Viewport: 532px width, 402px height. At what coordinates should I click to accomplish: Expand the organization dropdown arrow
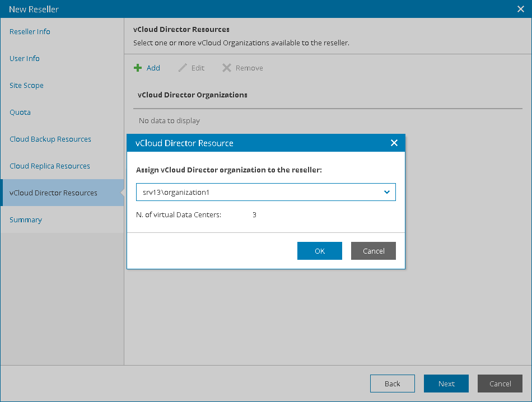pos(386,192)
